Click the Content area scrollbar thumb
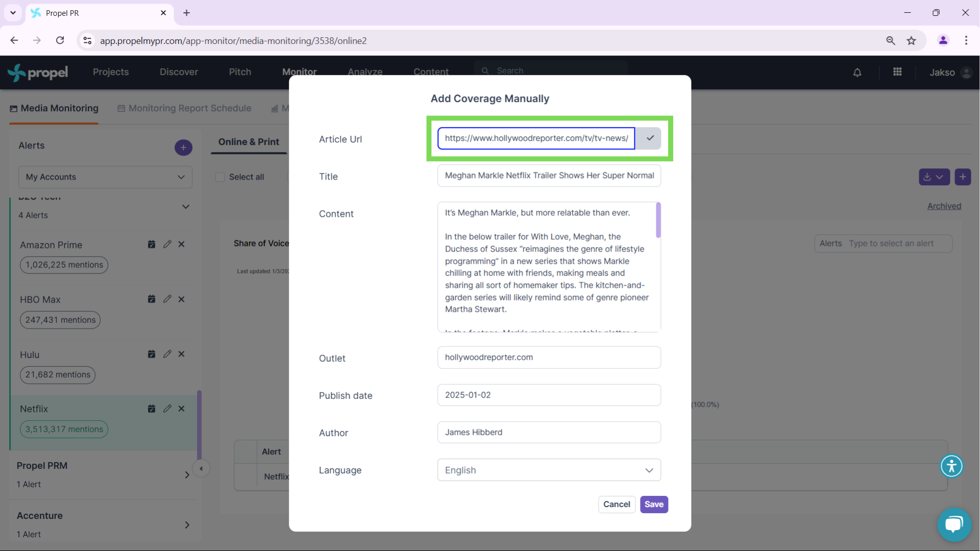The height and width of the screenshot is (551, 980). click(658, 220)
